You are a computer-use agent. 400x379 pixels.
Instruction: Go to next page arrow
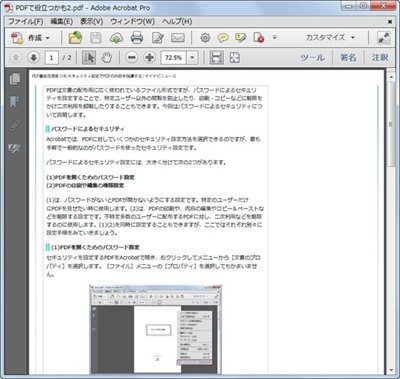(33, 58)
